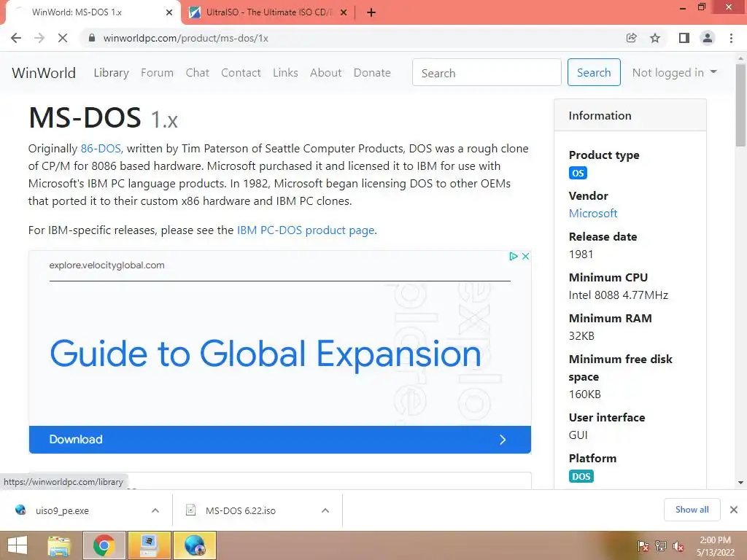Open the Links nav item
The height and width of the screenshot is (560, 747).
point(285,73)
